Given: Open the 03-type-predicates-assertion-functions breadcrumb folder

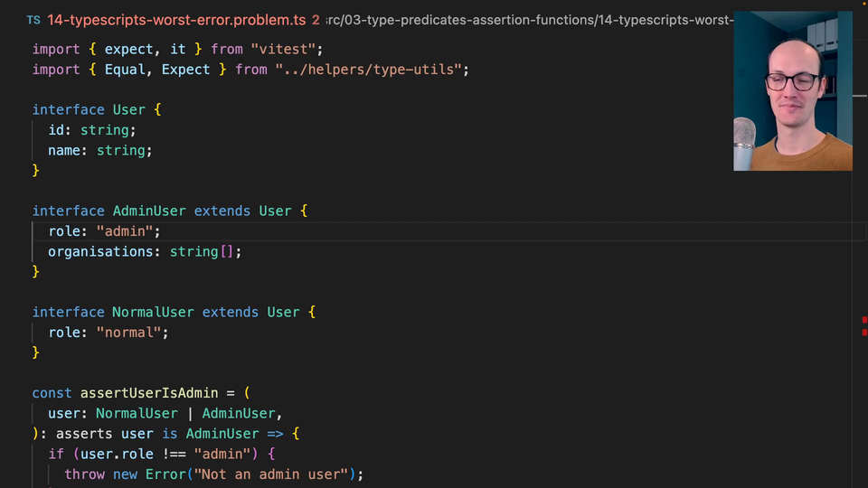Looking at the screenshot, I should click(x=477, y=20).
